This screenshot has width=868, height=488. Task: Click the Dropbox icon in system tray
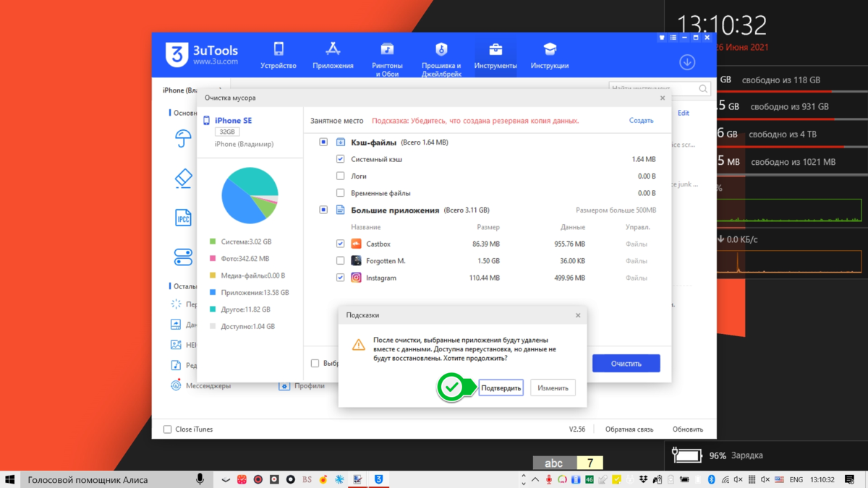[x=643, y=479]
